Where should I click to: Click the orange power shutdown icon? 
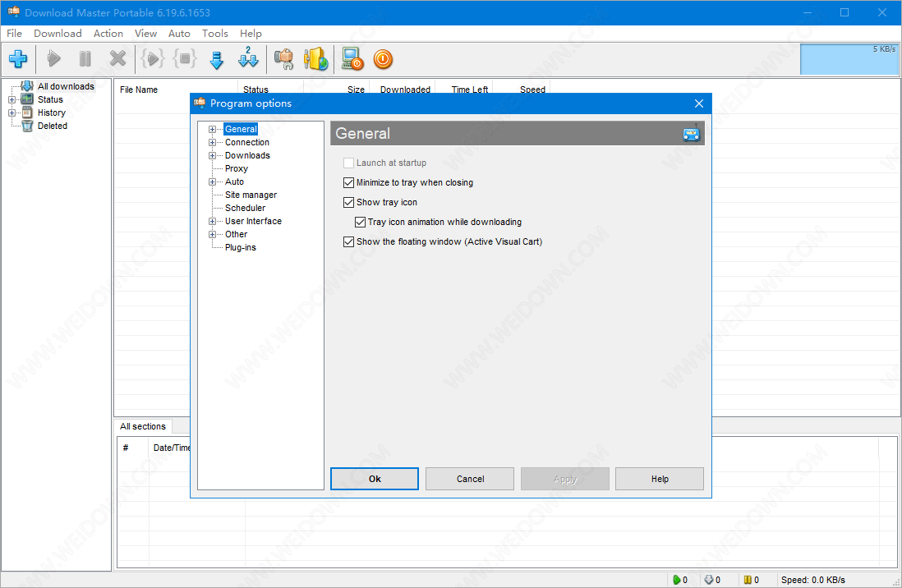point(383,59)
